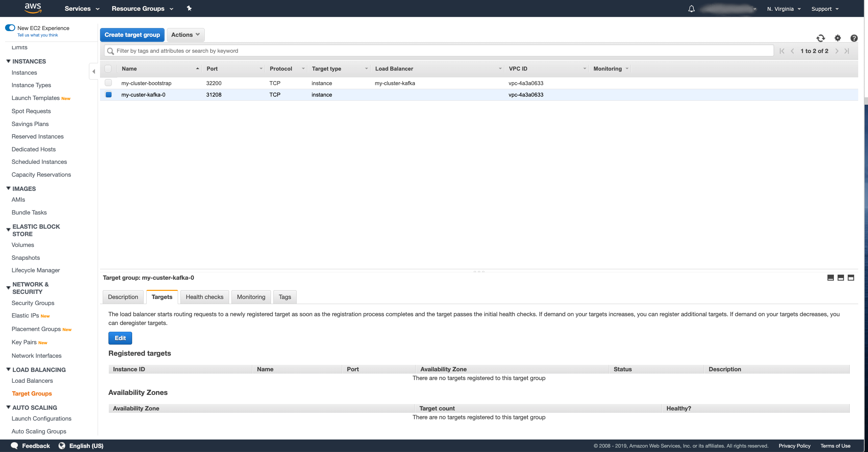Go to last page of results
The image size is (868, 452).
pos(847,51)
